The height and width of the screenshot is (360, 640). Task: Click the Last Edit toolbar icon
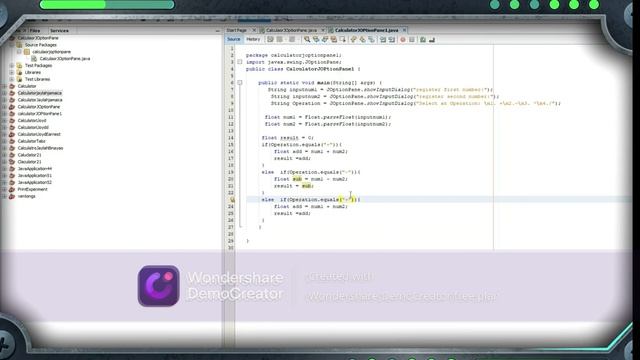(x=270, y=40)
